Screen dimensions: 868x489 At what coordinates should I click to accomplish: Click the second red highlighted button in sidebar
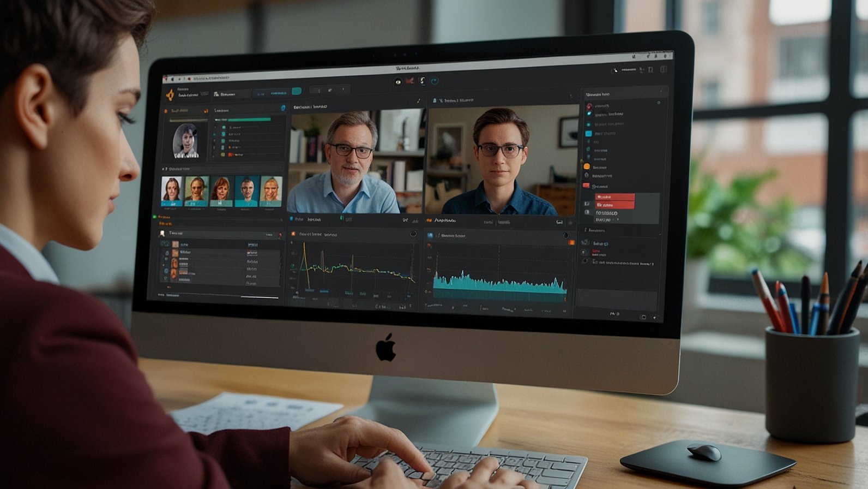614,205
